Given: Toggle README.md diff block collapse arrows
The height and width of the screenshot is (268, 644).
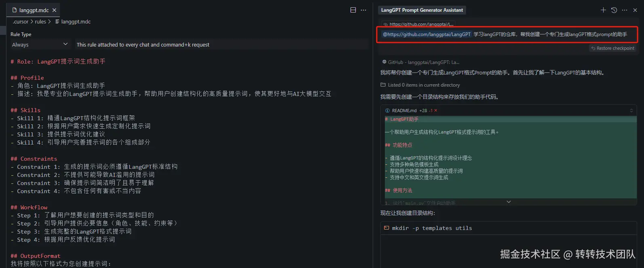Looking at the screenshot, I should pos(631,111).
